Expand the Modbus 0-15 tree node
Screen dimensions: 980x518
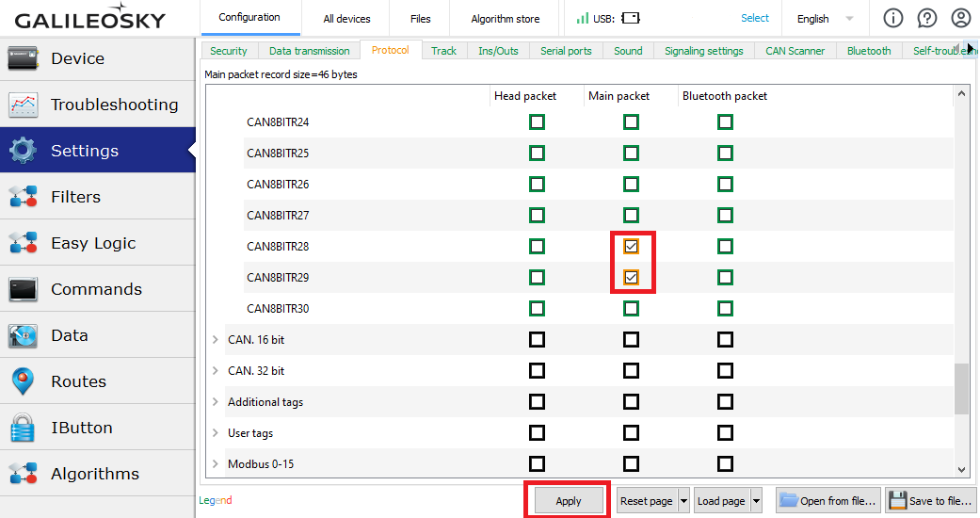216,464
